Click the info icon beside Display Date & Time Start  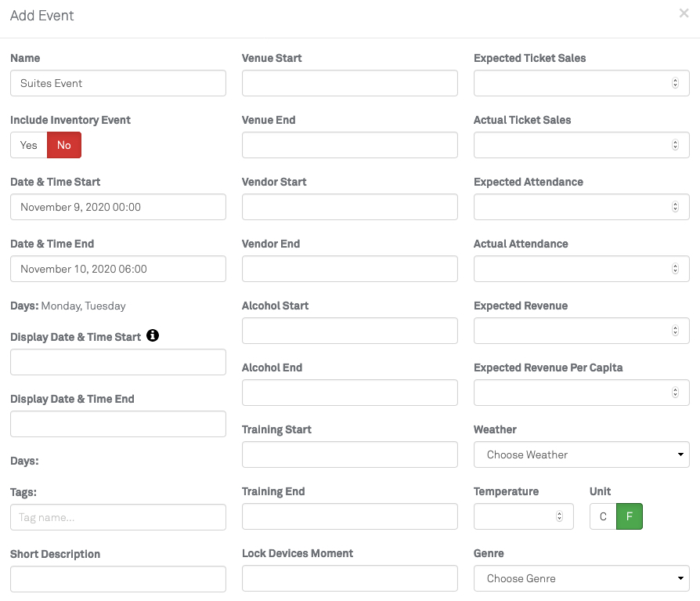pos(153,335)
